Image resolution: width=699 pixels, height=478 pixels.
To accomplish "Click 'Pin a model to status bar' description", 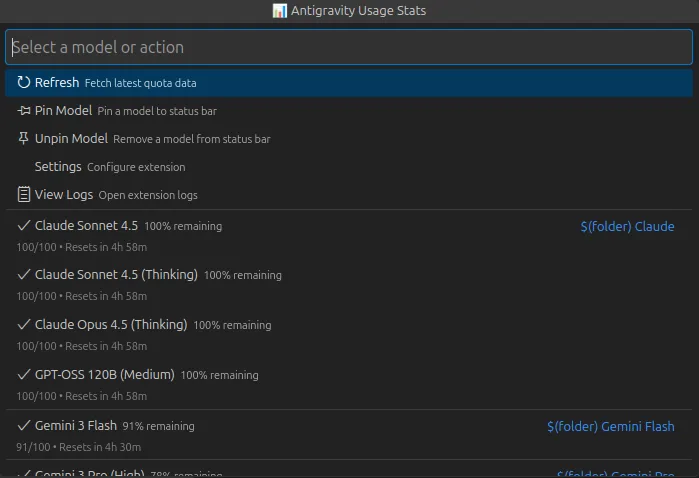I will 157,111.
